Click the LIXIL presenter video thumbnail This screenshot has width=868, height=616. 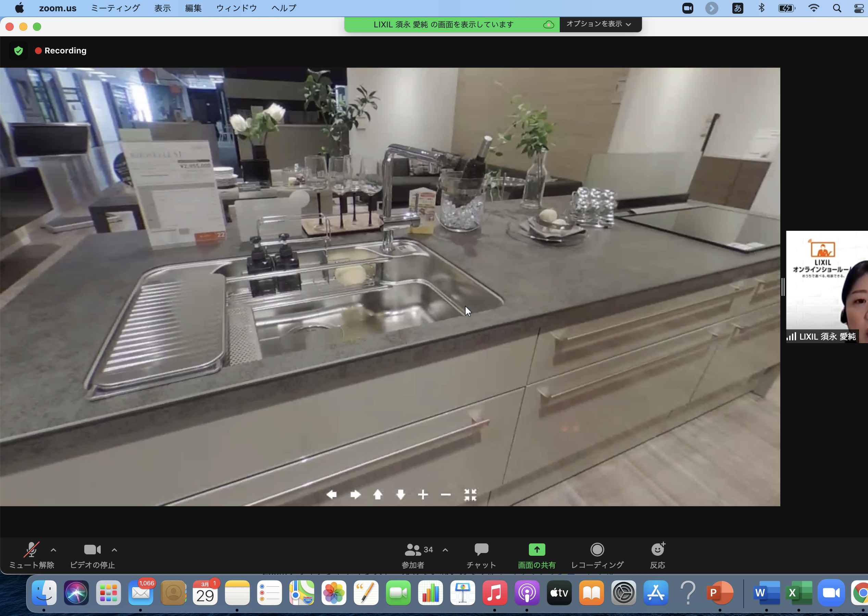[826, 286]
